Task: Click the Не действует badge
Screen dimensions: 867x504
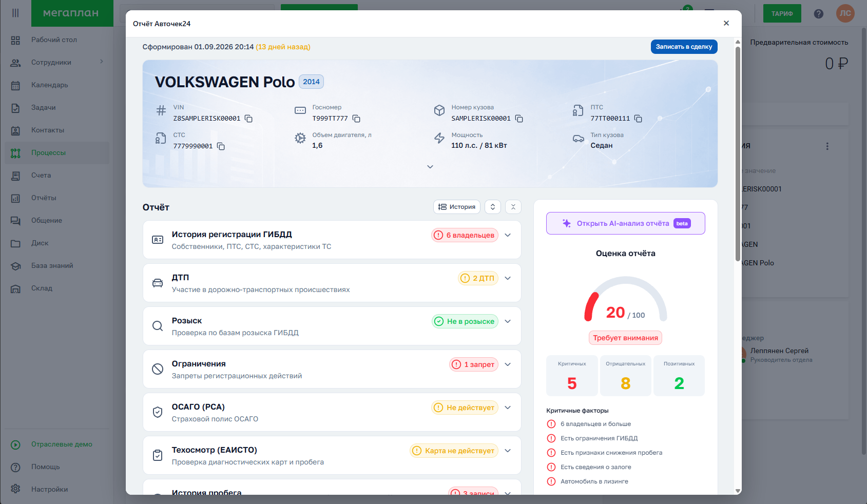Action: tap(465, 408)
